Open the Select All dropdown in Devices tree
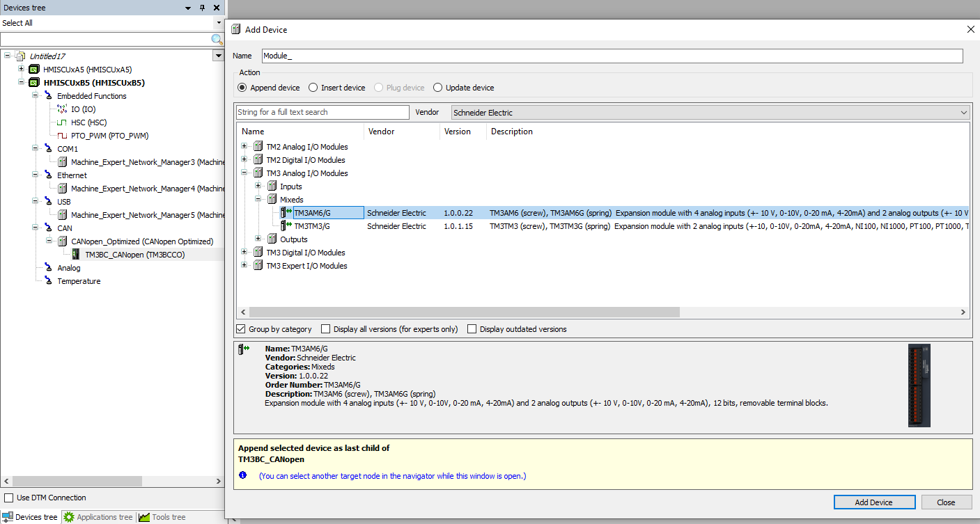Image resolution: width=980 pixels, height=524 pixels. tap(219, 23)
